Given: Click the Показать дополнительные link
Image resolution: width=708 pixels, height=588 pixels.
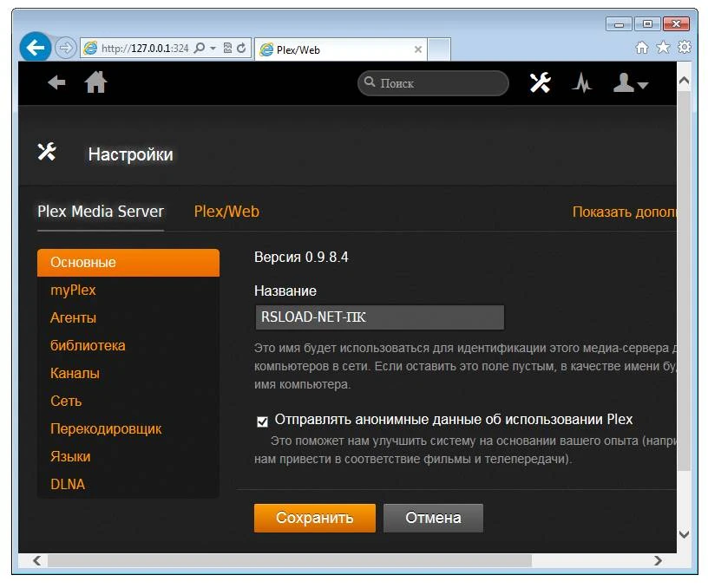Looking at the screenshot, I should [625, 212].
